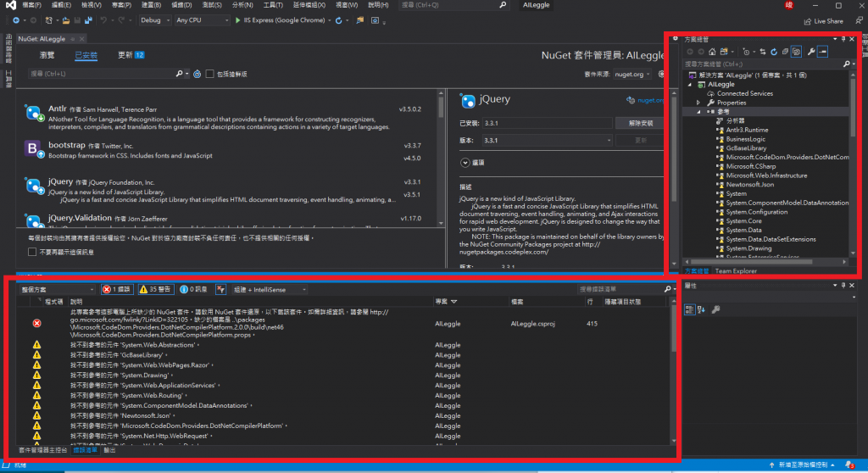Click the Alphabetical sort icon in Properties
Viewport: 868px width, 473px height.
point(701,309)
